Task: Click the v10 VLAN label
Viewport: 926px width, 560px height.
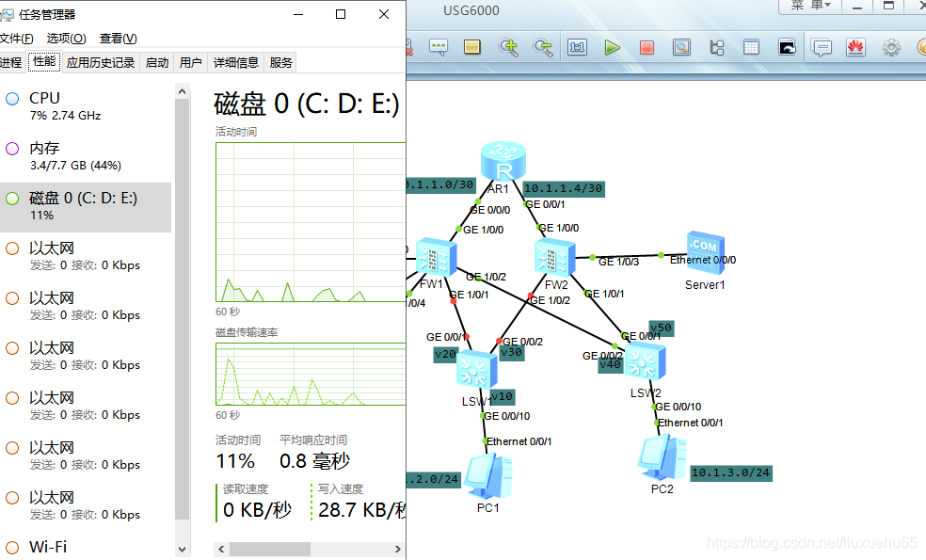Action: (x=502, y=396)
